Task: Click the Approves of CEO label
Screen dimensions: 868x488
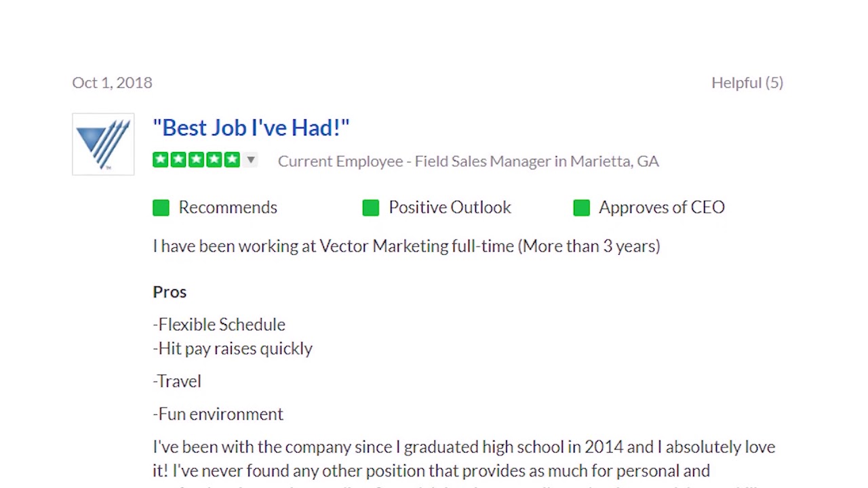Action: pos(662,207)
